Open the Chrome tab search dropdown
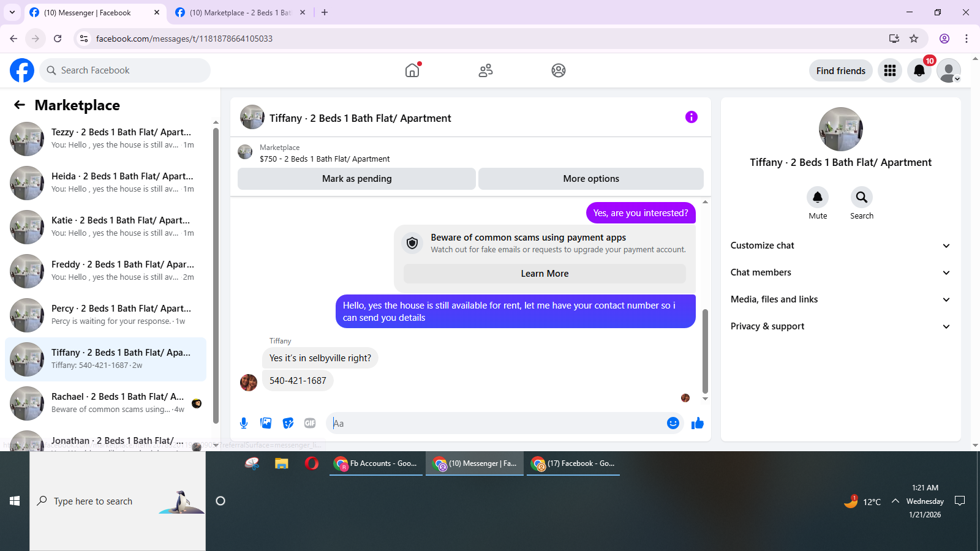The height and width of the screenshot is (551, 980). click(12, 12)
